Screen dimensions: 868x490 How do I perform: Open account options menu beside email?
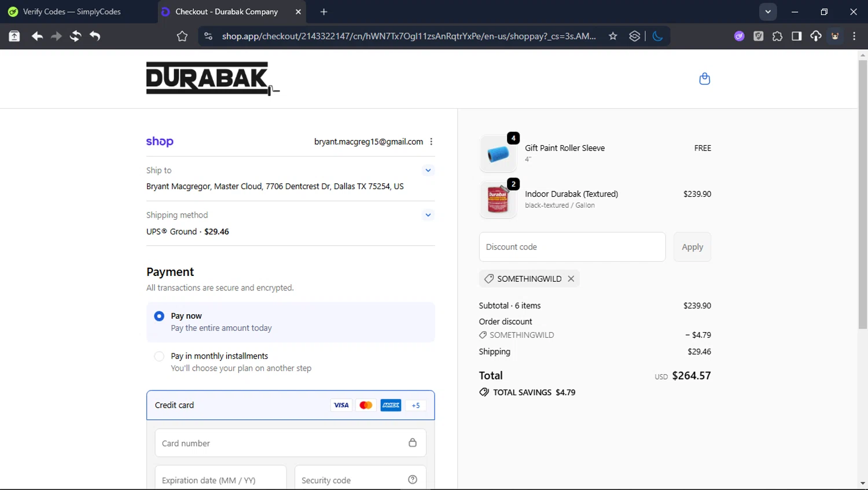(431, 142)
